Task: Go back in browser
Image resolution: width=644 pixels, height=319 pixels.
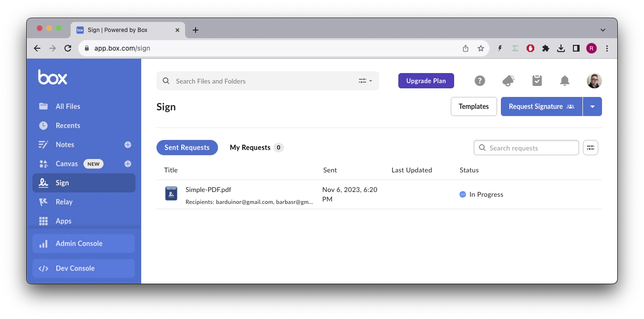Action: pos(37,48)
